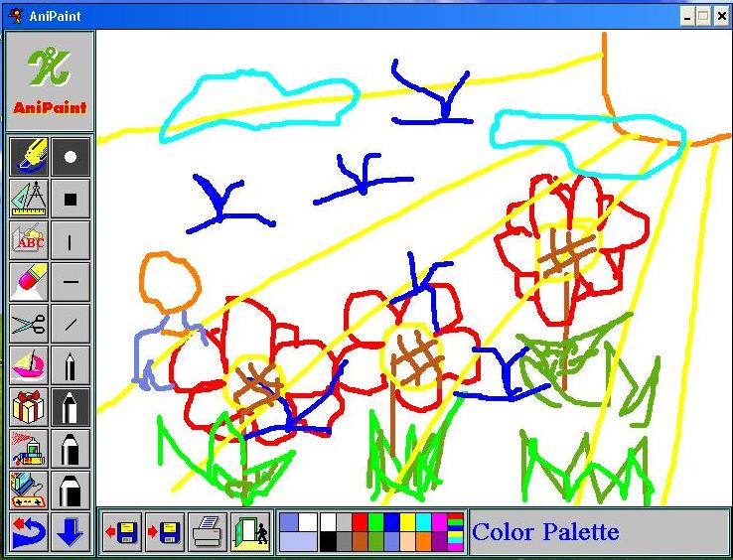
Task: Click the gift box icon
Action: (x=29, y=407)
